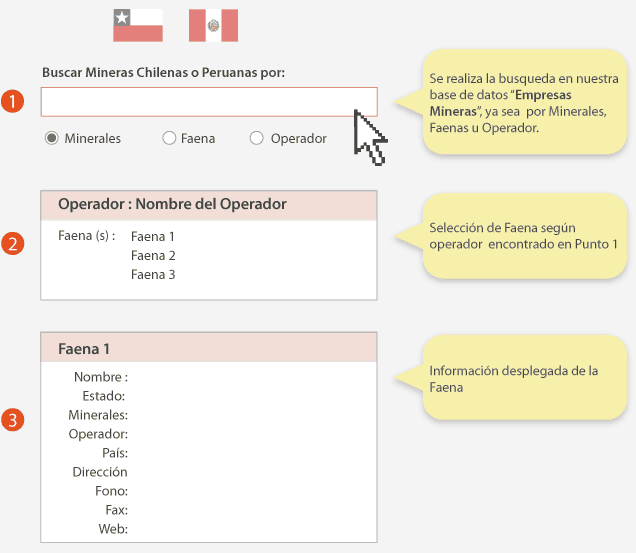This screenshot has width=636, height=553.
Task: Open Faena 1 from the operator list
Action: (x=153, y=237)
